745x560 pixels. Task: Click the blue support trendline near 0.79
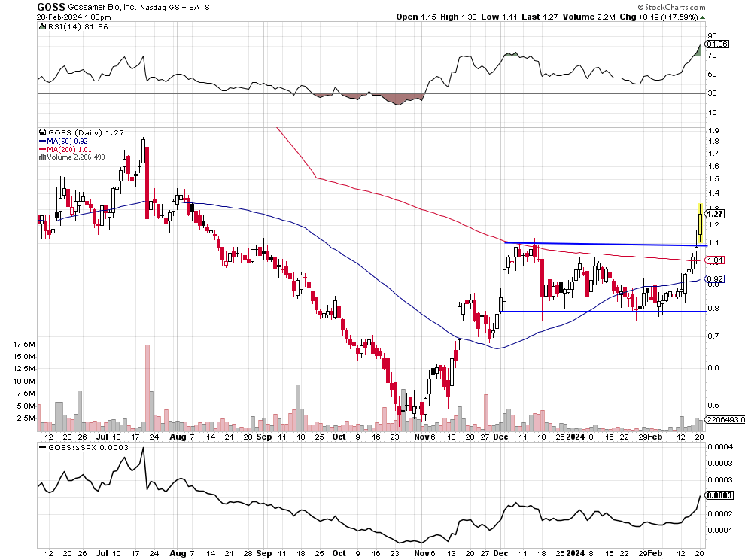572,312
